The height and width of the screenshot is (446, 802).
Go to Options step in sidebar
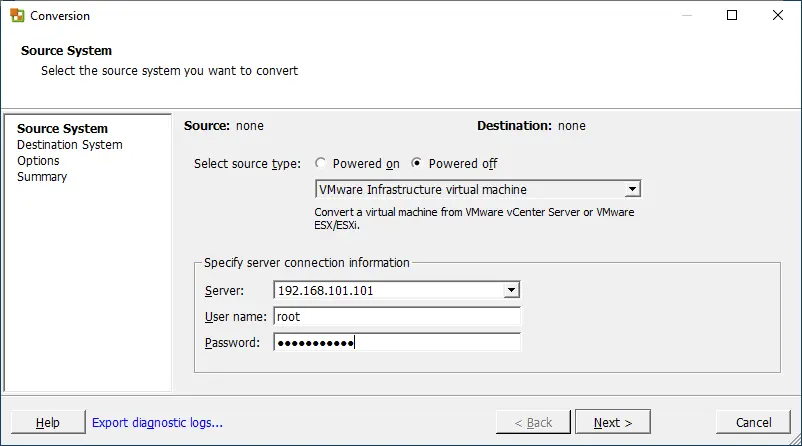click(38, 161)
